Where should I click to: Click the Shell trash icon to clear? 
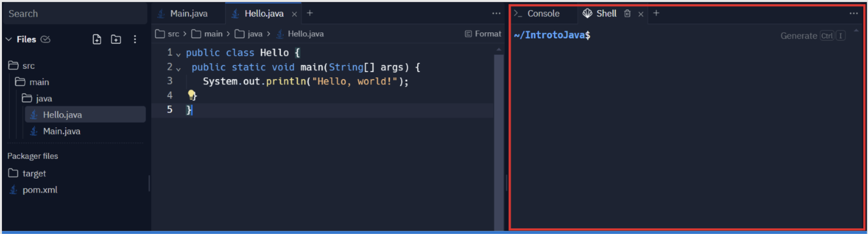coord(627,14)
